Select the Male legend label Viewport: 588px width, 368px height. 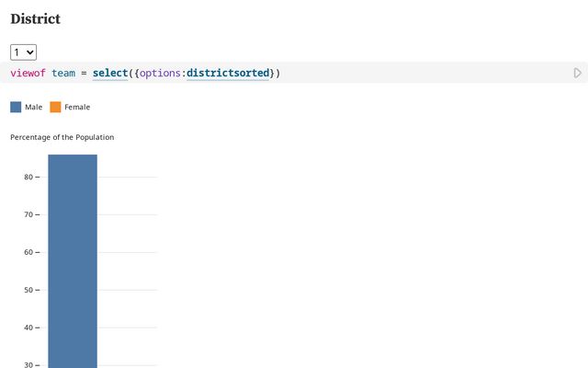coord(33,107)
